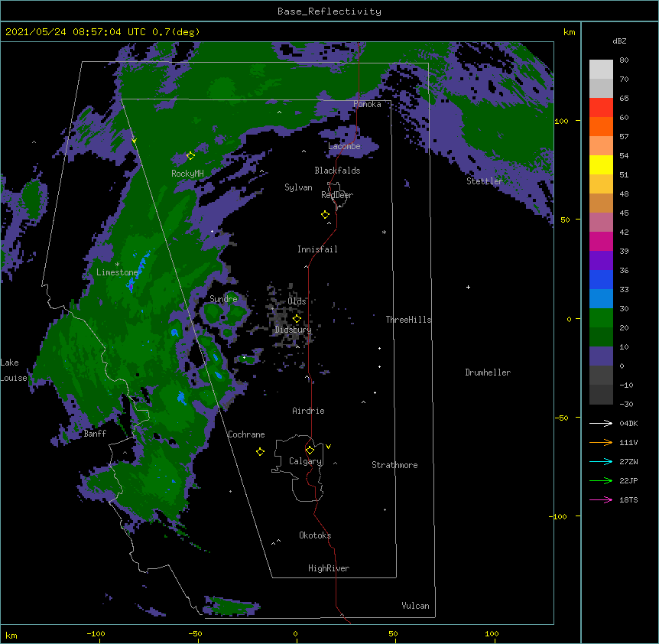659x644 pixels.
Task: Click the Drumheller label
Action: point(488,372)
